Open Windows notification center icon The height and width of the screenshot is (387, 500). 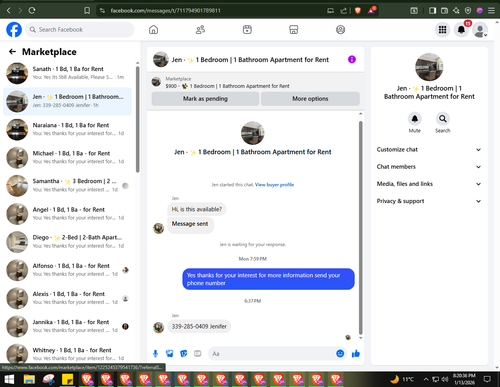tap(487, 379)
